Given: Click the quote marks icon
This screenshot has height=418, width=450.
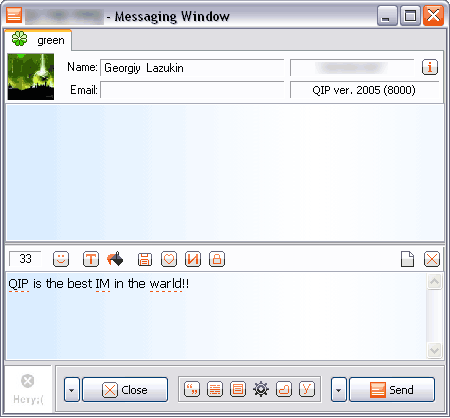Looking at the screenshot, I should click(192, 389).
